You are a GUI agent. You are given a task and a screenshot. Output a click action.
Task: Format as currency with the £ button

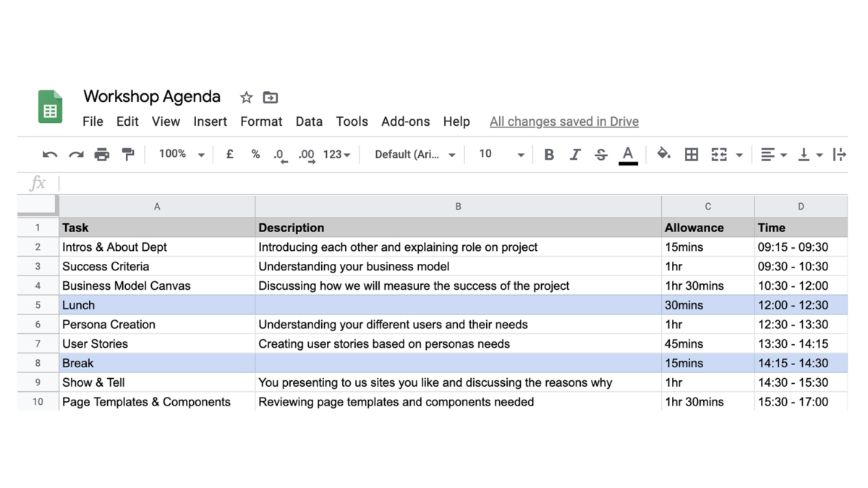coord(230,155)
